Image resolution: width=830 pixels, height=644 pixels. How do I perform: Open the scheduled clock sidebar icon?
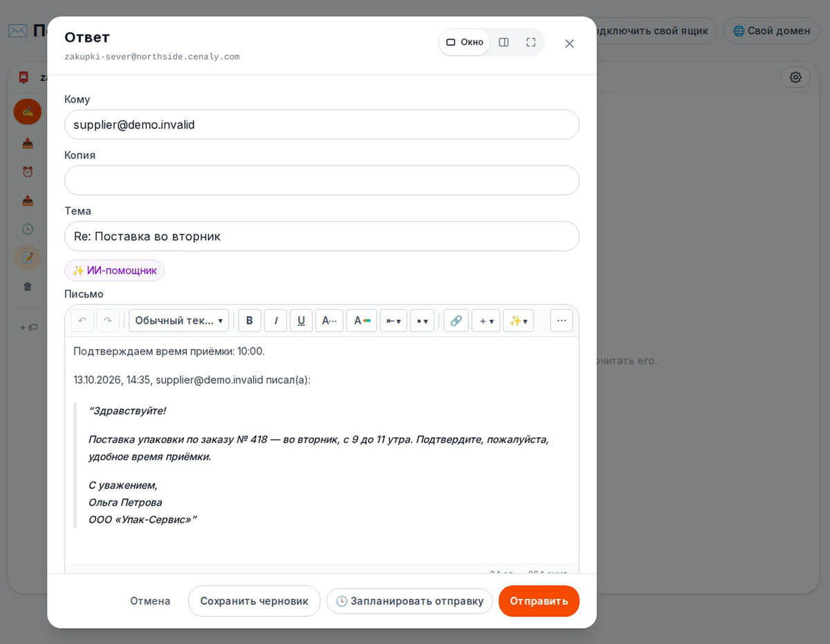[x=28, y=229]
